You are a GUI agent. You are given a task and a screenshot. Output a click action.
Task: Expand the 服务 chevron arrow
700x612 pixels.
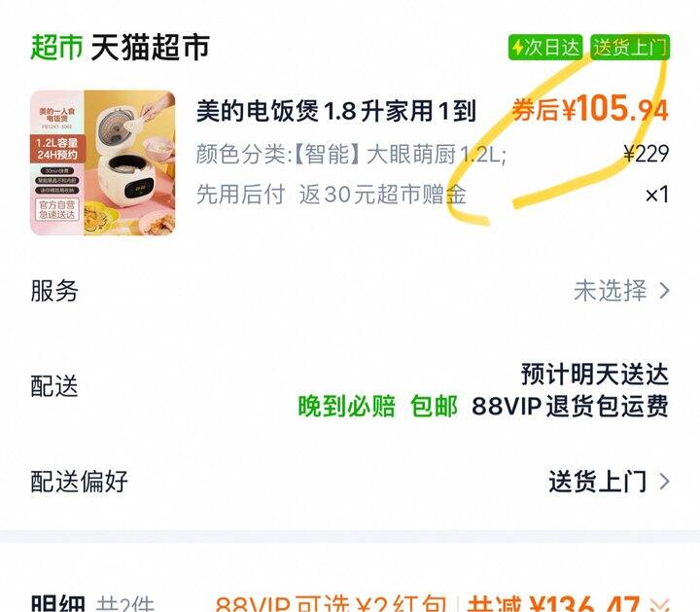tap(664, 290)
